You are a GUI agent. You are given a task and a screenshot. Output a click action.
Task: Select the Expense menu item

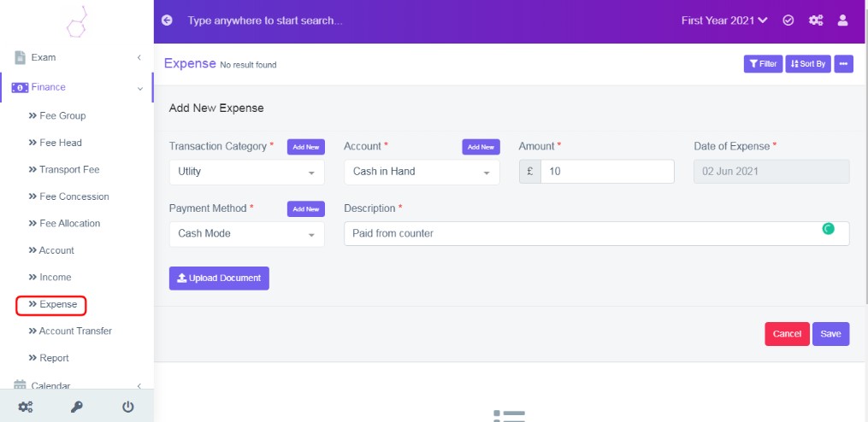52,304
